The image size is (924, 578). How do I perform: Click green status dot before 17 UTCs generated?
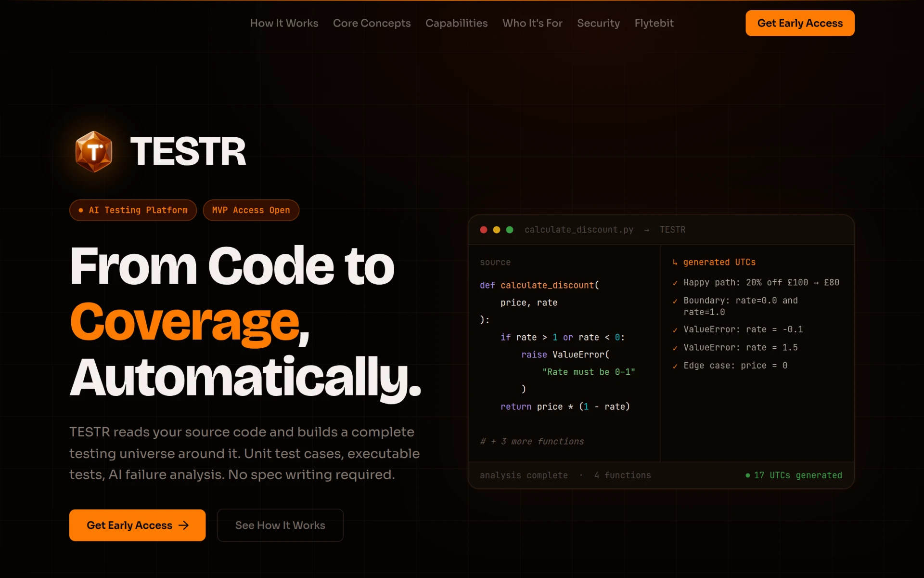[748, 475]
